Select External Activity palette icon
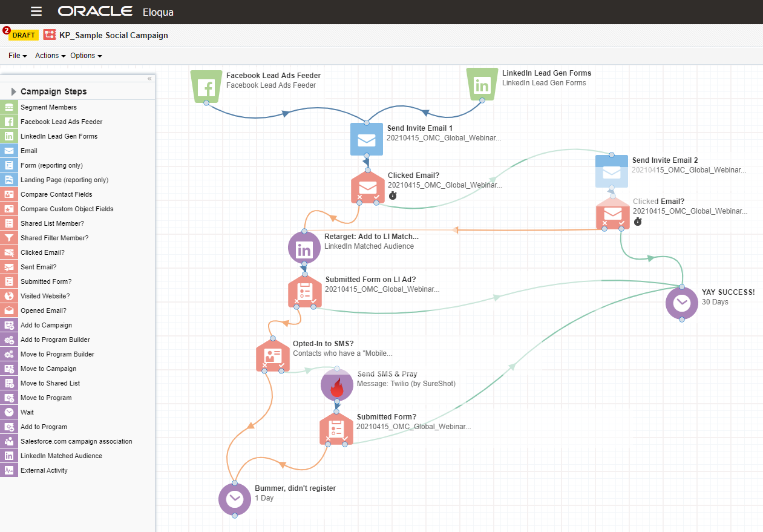763x532 pixels. [x=9, y=470]
